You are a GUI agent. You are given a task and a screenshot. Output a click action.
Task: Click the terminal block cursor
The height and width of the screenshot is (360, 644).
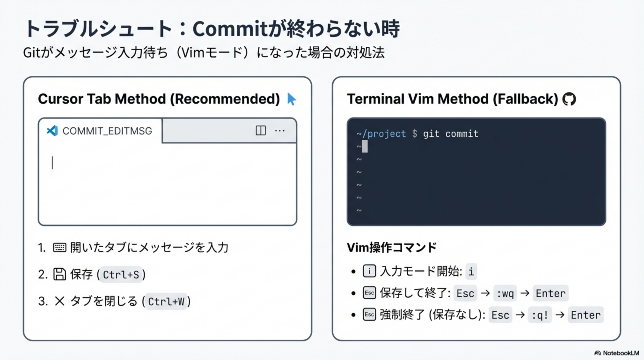click(365, 146)
